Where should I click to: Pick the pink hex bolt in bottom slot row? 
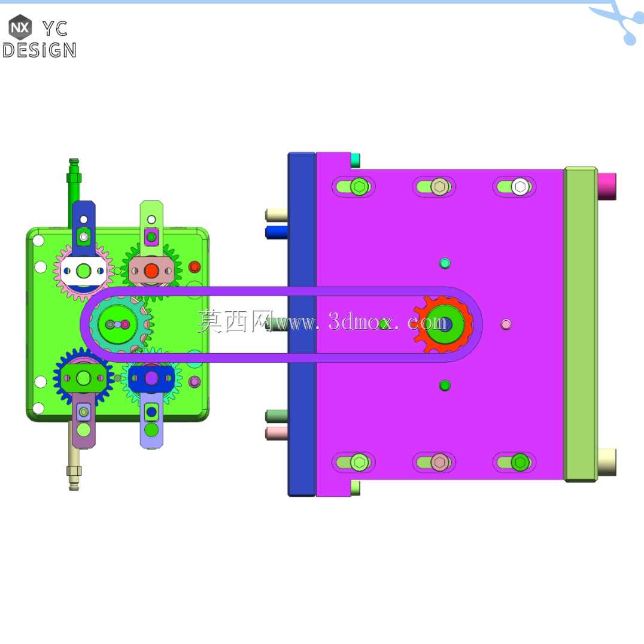tap(439, 463)
